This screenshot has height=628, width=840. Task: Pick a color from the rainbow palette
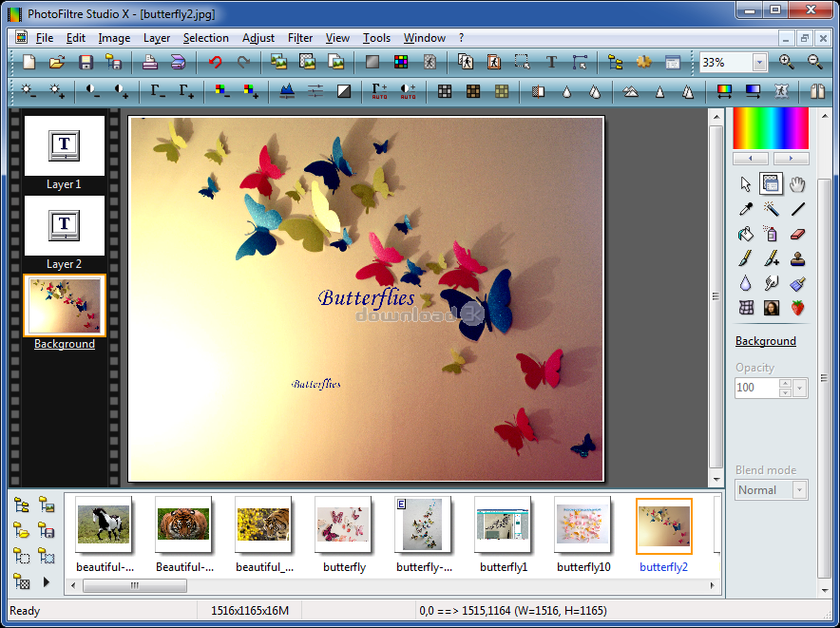tap(771, 128)
